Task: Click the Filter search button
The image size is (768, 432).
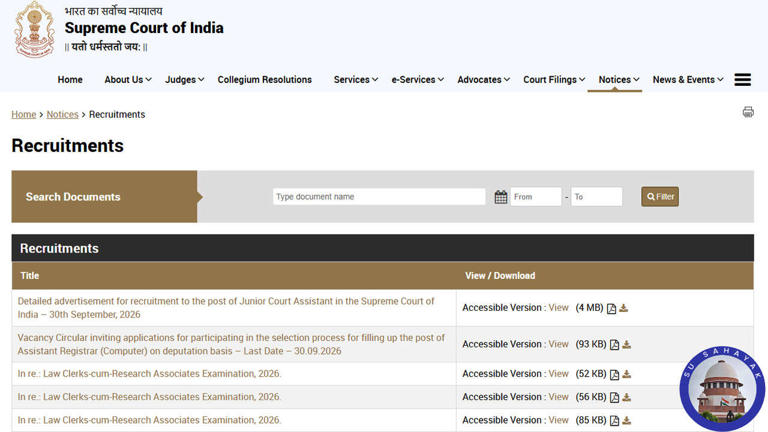Action: [660, 196]
